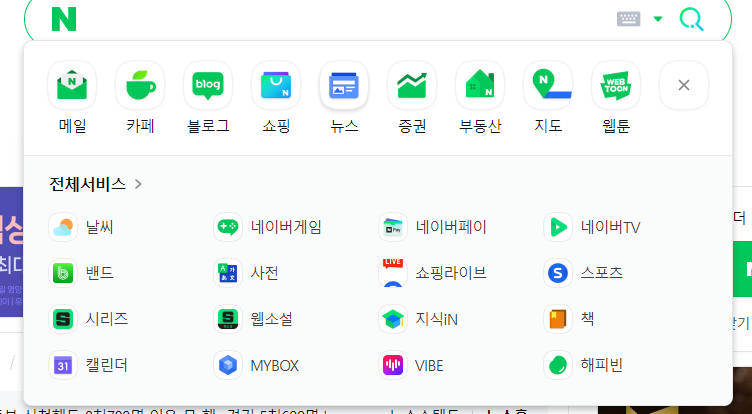Viewport: 752px width, 414px height.
Task: Select the 지식iN text label
Action: (436, 319)
